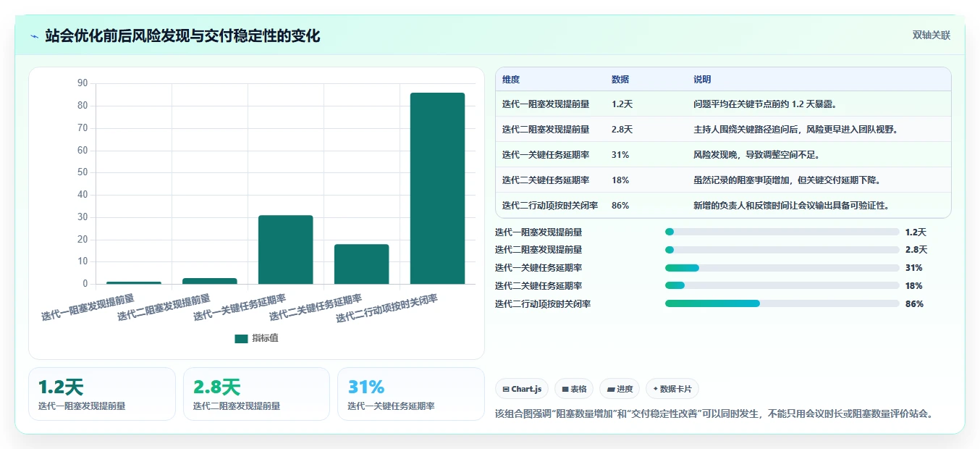Click the 31% value in the table
980x449 pixels.
[x=620, y=155]
